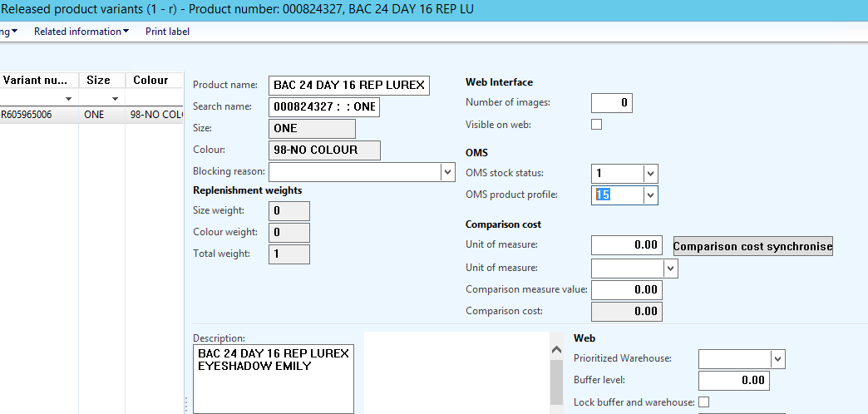Open the OMS stock status dropdown
The width and height of the screenshot is (868, 414).
[x=650, y=174]
